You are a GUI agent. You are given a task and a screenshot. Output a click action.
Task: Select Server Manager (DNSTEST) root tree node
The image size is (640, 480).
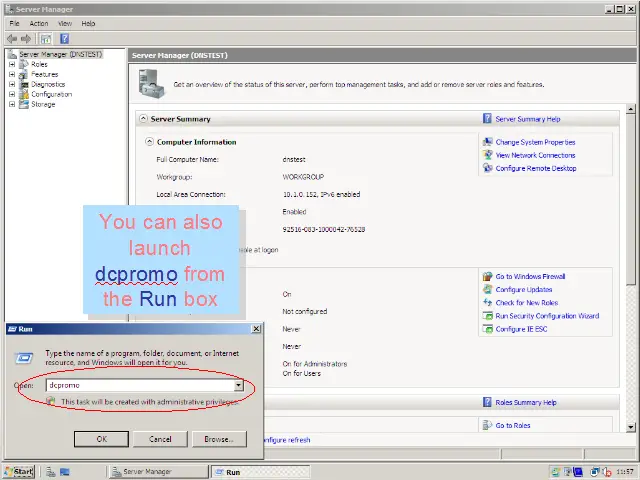(61, 54)
